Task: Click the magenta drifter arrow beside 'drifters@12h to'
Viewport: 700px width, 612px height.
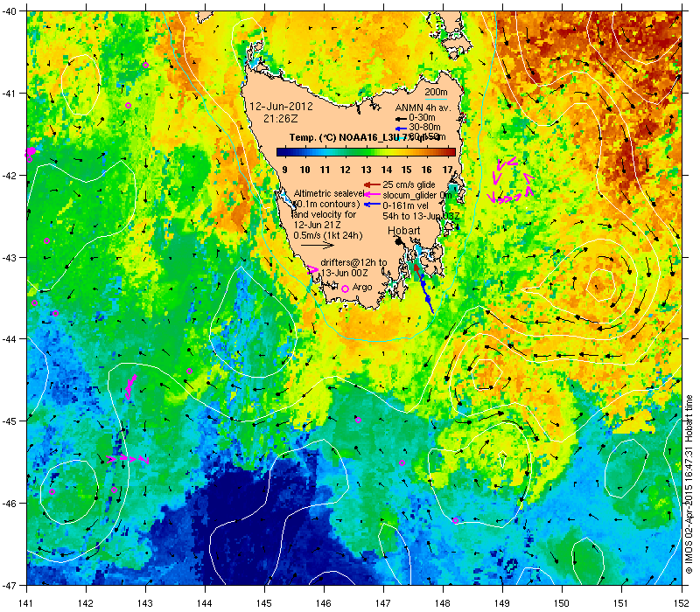Action: click(313, 269)
